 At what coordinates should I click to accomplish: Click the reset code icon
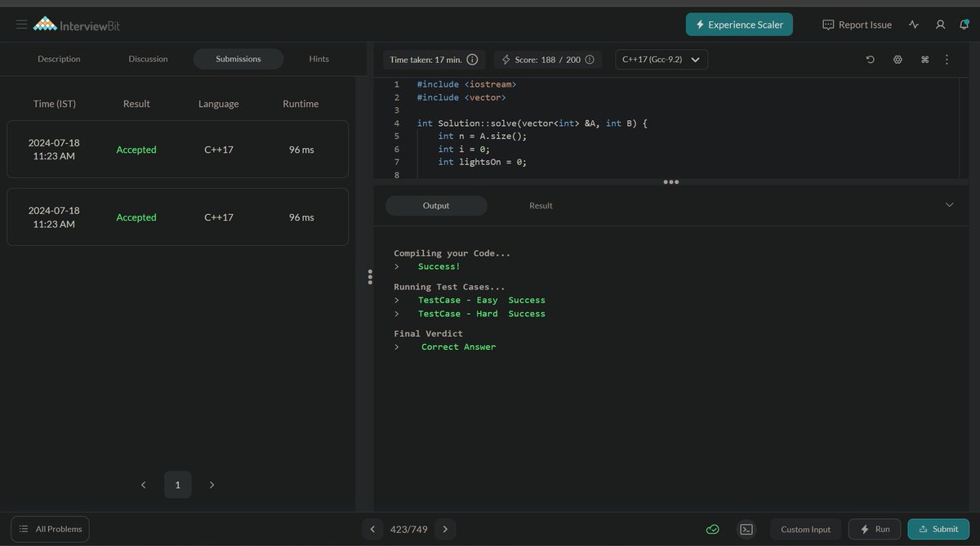pyautogui.click(x=870, y=60)
